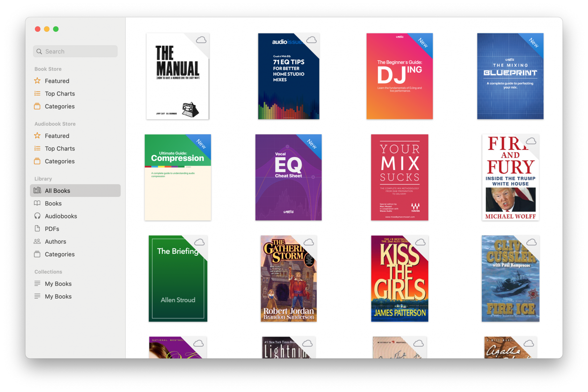Viewport: 588px width, 392px height.
Task: Click the Audiobooks headphones icon
Action: [x=37, y=216]
